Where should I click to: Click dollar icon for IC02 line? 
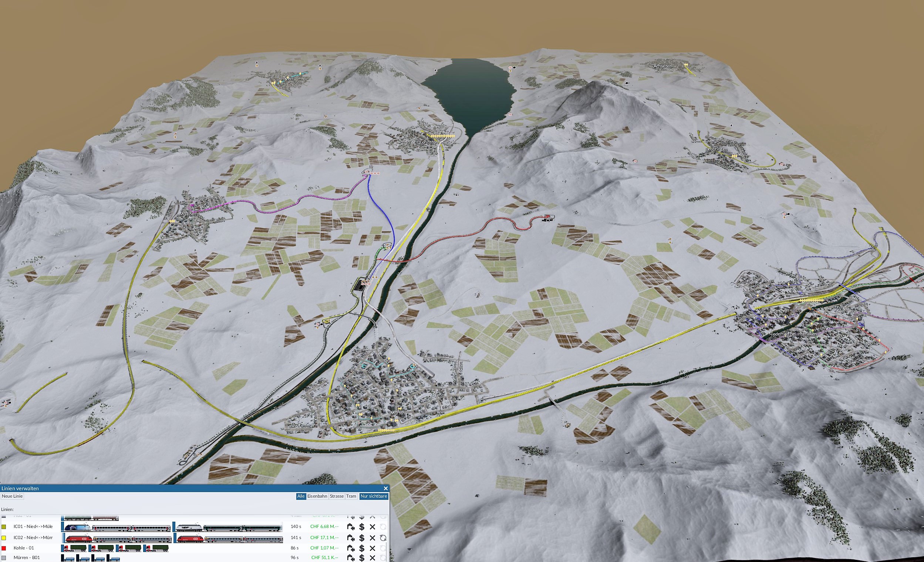(x=362, y=538)
